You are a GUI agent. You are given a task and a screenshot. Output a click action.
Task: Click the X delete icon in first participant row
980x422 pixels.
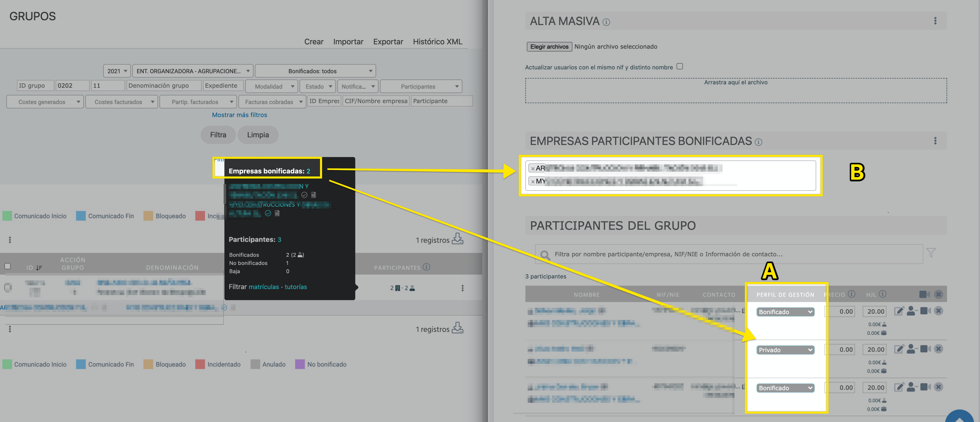[x=938, y=311]
